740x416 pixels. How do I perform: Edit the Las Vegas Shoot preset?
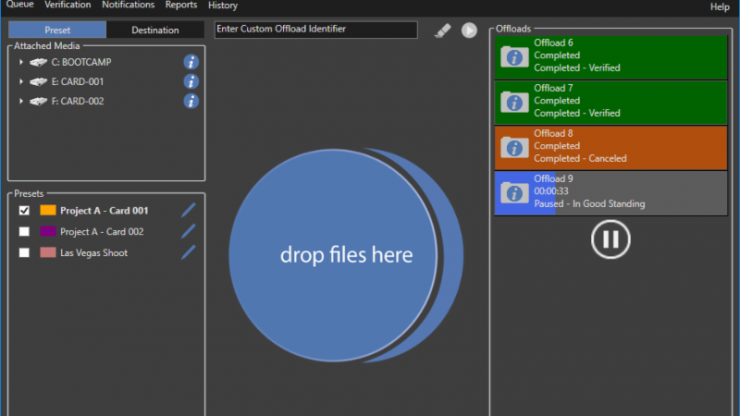[188, 253]
